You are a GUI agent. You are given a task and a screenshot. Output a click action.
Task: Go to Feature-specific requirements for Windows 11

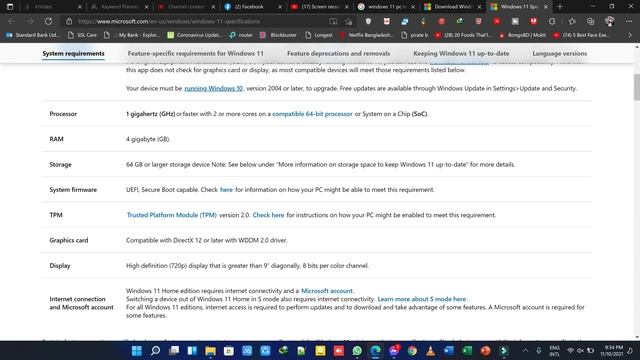click(x=196, y=53)
